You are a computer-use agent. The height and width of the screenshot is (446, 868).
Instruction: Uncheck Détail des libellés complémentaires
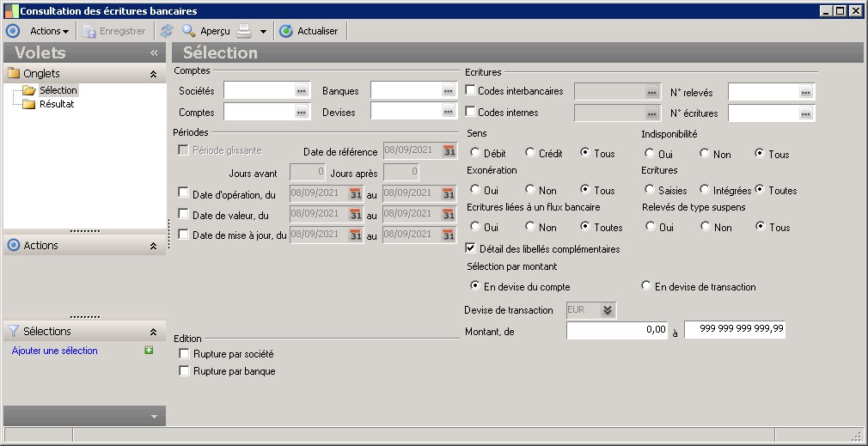point(471,248)
